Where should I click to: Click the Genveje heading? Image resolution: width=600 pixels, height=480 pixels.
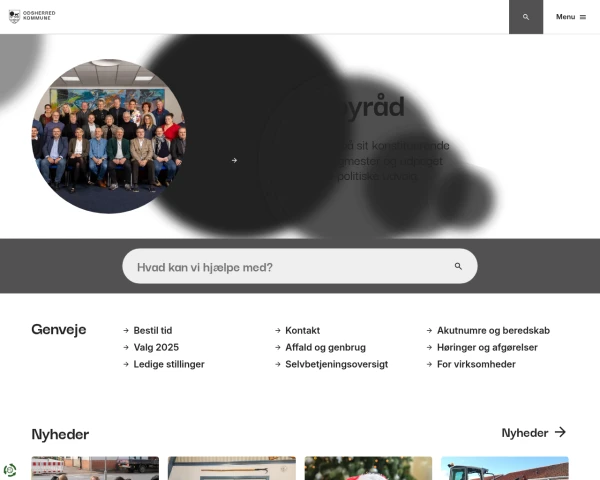click(x=59, y=330)
